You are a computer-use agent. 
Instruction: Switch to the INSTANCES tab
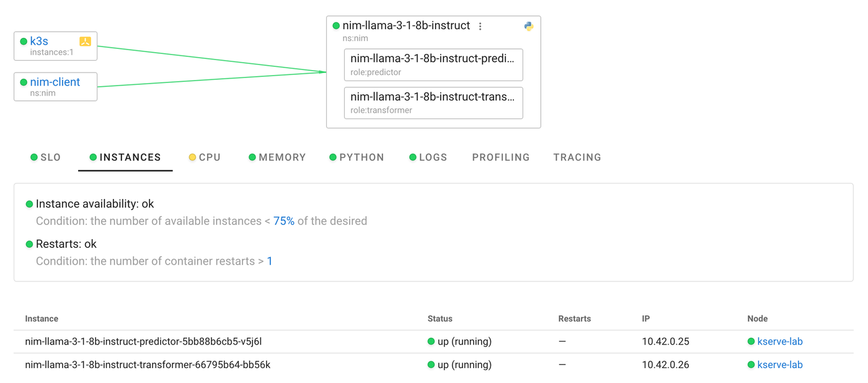pos(125,157)
